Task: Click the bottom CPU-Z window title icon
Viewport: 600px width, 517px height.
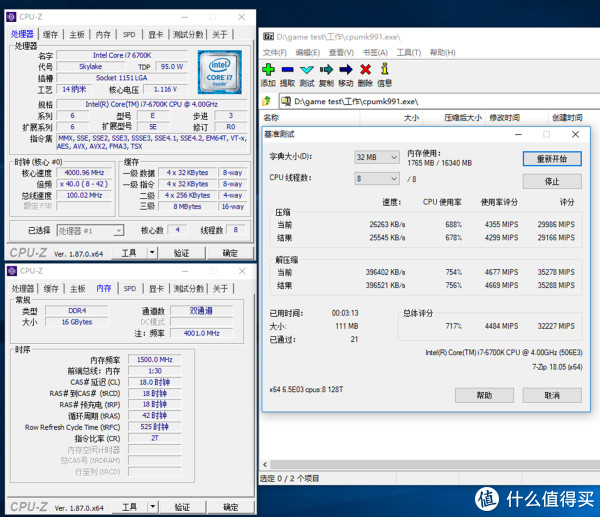Action: 12,271
